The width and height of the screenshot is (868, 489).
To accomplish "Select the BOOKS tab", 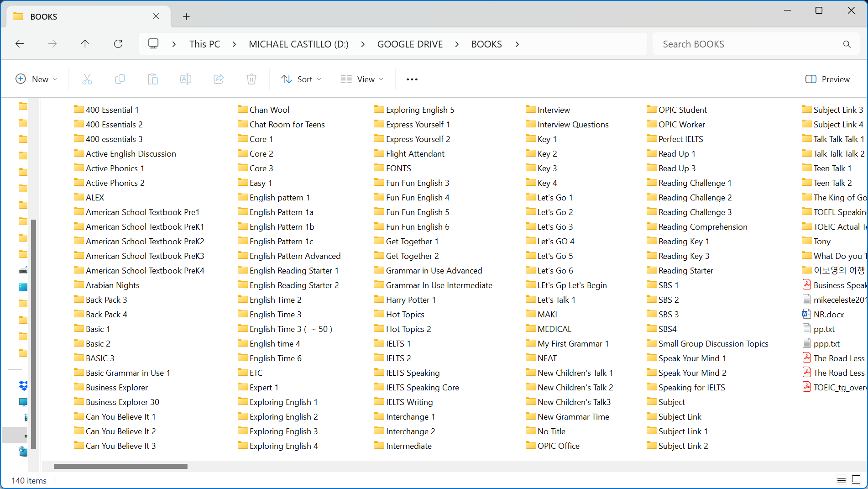I will point(89,16).
